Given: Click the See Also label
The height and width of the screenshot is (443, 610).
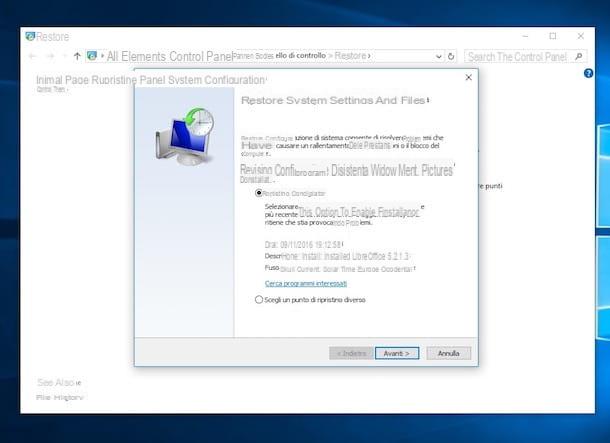Looking at the screenshot, I should [56, 382].
